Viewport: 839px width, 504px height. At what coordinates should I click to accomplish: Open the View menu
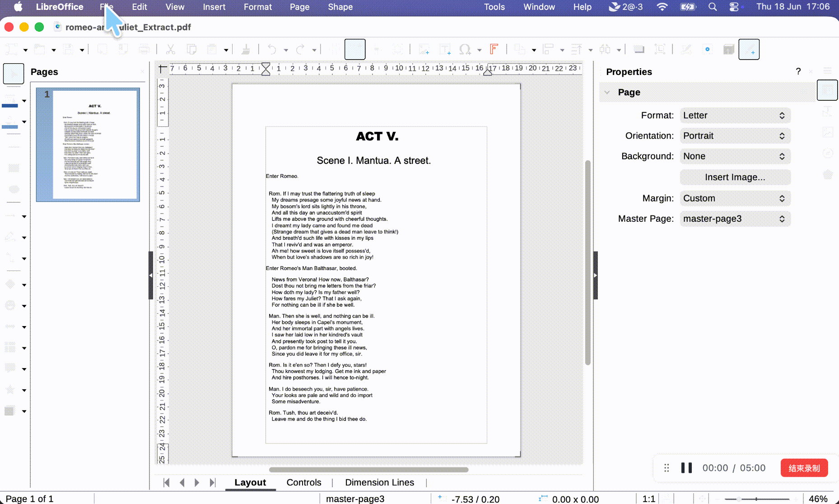[x=175, y=7]
